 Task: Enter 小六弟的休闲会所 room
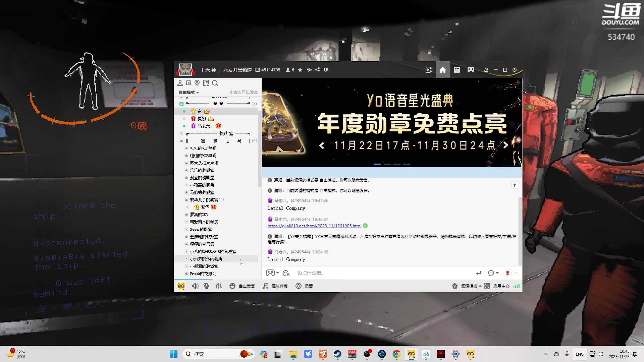206,259
